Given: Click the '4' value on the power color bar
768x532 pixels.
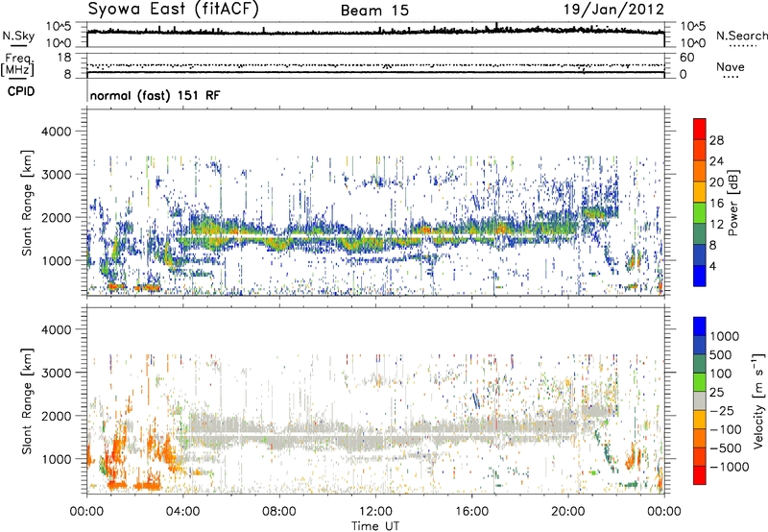Looking at the screenshot, I should (712, 266).
